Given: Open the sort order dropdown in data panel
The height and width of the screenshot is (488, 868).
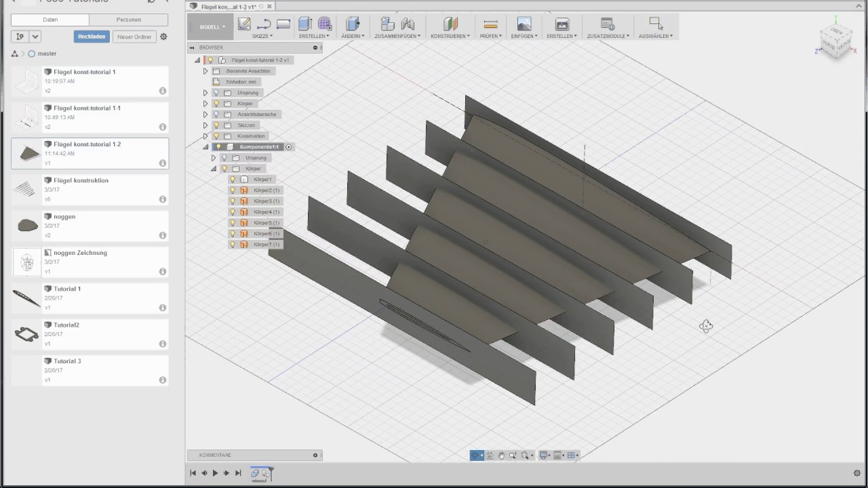Looking at the screenshot, I should (35, 37).
